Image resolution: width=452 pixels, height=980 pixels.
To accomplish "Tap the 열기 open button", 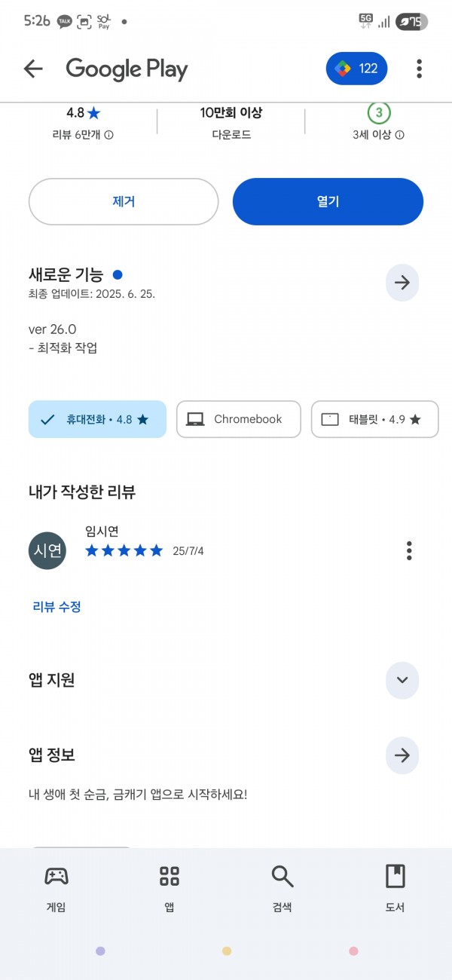I will click(328, 201).
